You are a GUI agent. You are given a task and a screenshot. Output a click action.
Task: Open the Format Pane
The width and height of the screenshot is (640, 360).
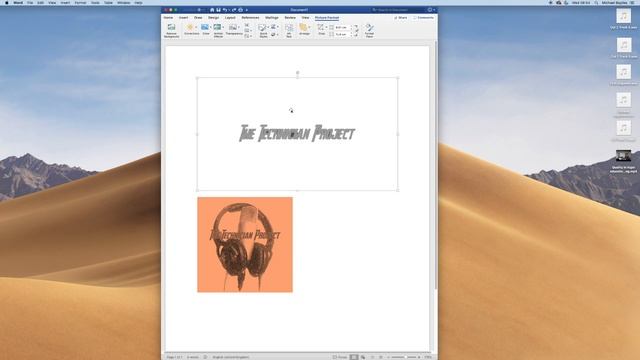click(369, 31)
